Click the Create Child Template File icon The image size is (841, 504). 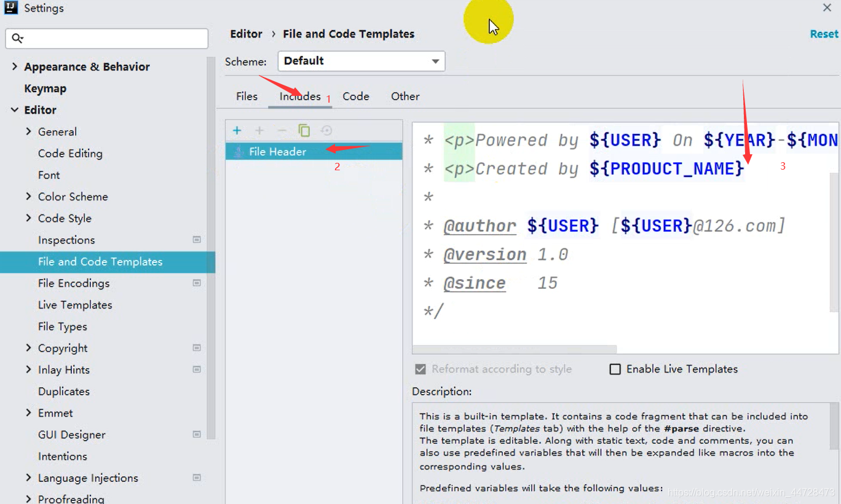[x=259, y=130]
